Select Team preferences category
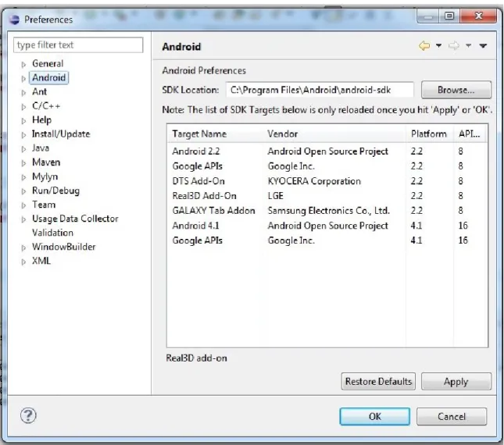The height and width of the screenshot is (445, 504). (x=44, y=205)
